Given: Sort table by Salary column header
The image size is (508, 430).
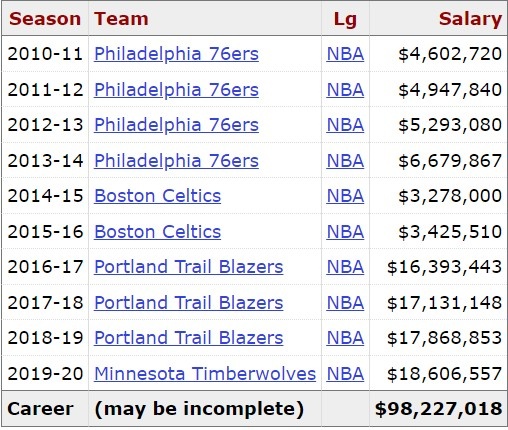Looking at the screenshot, I should (438, 19).
